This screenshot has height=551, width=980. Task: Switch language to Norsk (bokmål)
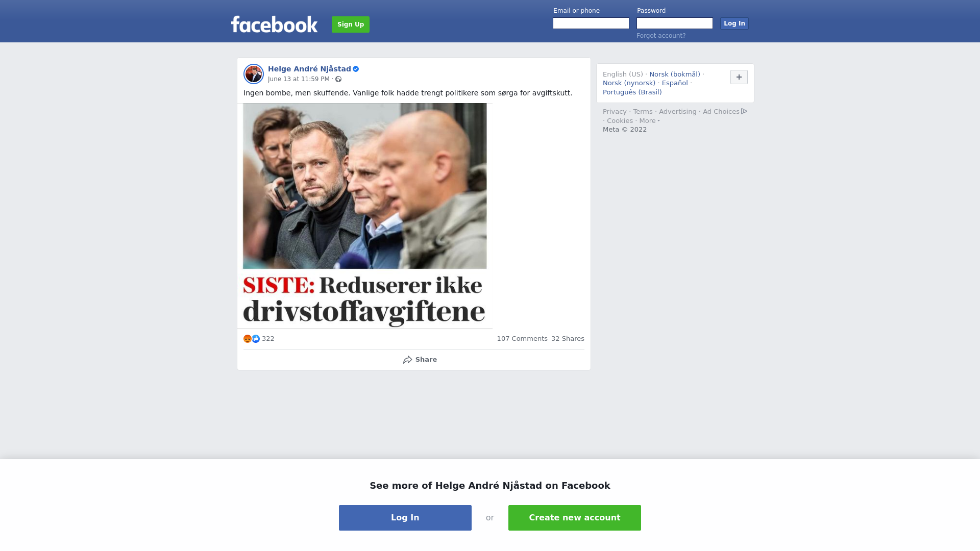click(675, 74)
